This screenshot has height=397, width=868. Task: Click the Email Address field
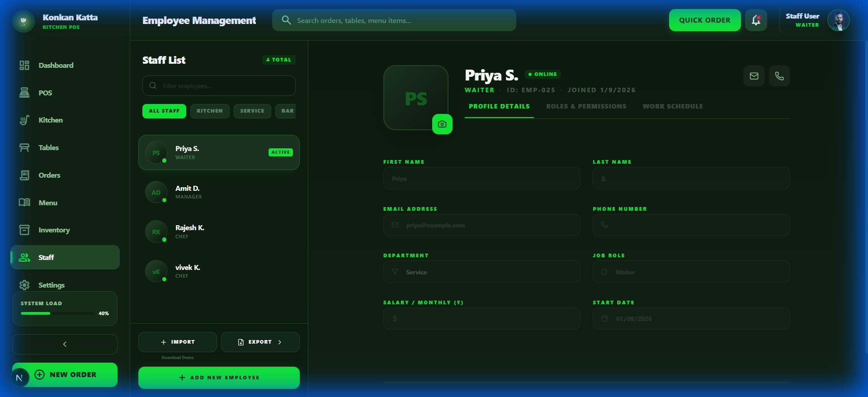click(x=481, y=225)
